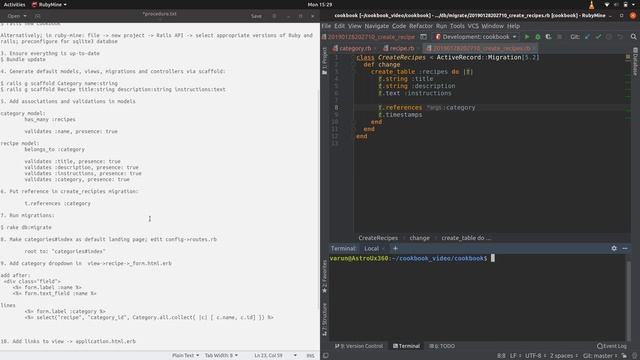640x360 pixels.
Task: Open the 7: Structure side panel
Action: point(324,319)
